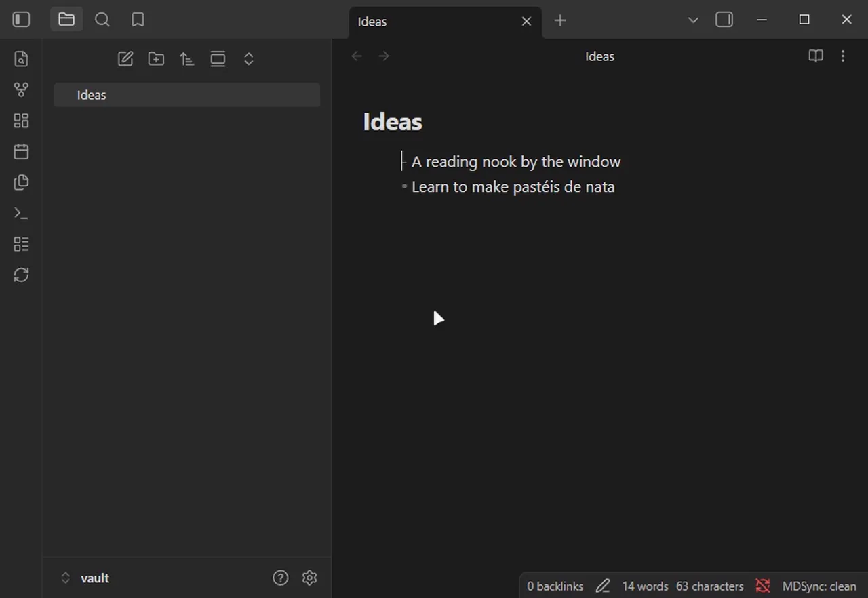Expand or collapse all folders
Viewport: 868px width, 598px height.
coord(249,59)
